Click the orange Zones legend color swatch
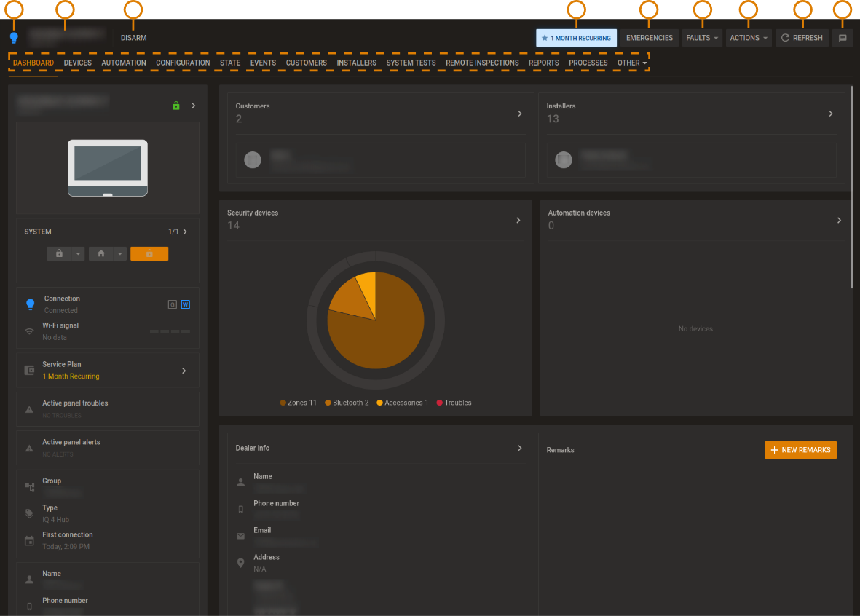 pyautogui.click(x=283, y=402)
